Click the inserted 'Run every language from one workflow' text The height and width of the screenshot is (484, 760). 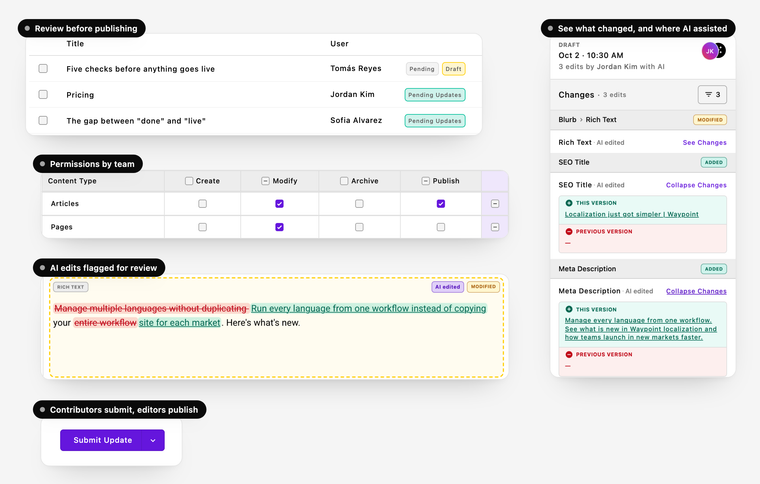coord(368,309)
